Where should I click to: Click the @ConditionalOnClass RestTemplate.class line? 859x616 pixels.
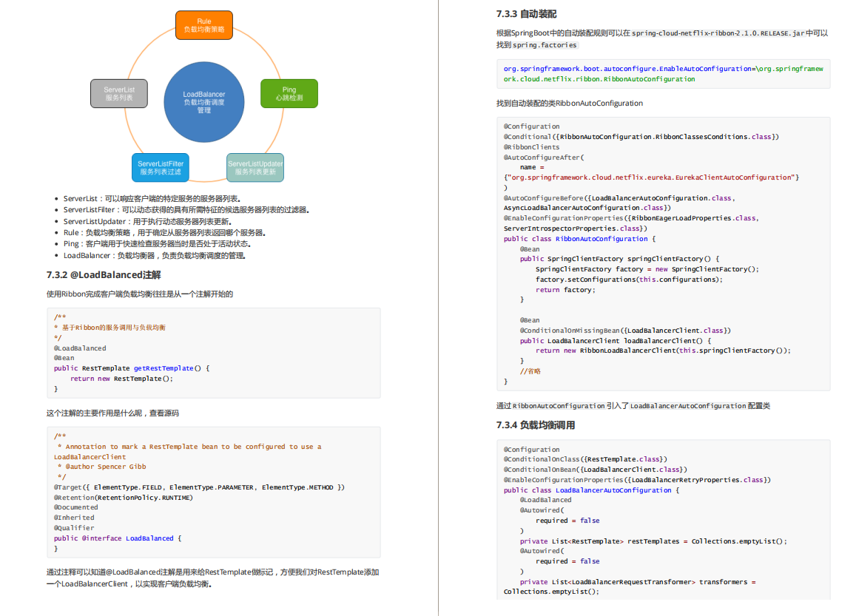pyautogui.click(x=585, y=459)
